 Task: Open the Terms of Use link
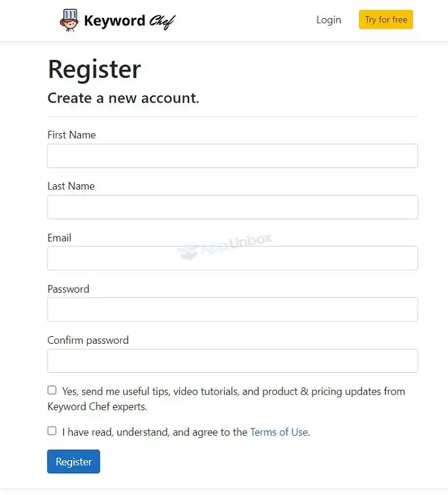pos(279,431)
